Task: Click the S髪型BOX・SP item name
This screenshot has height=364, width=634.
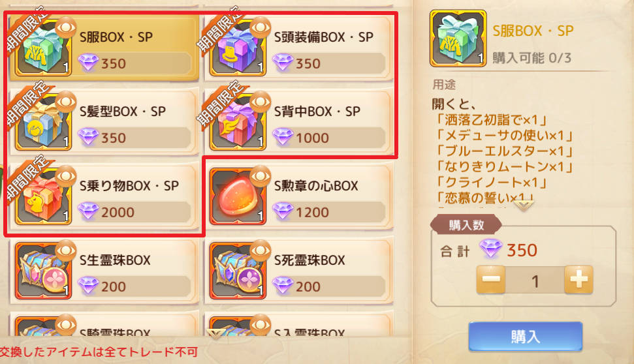Action: 123,111
